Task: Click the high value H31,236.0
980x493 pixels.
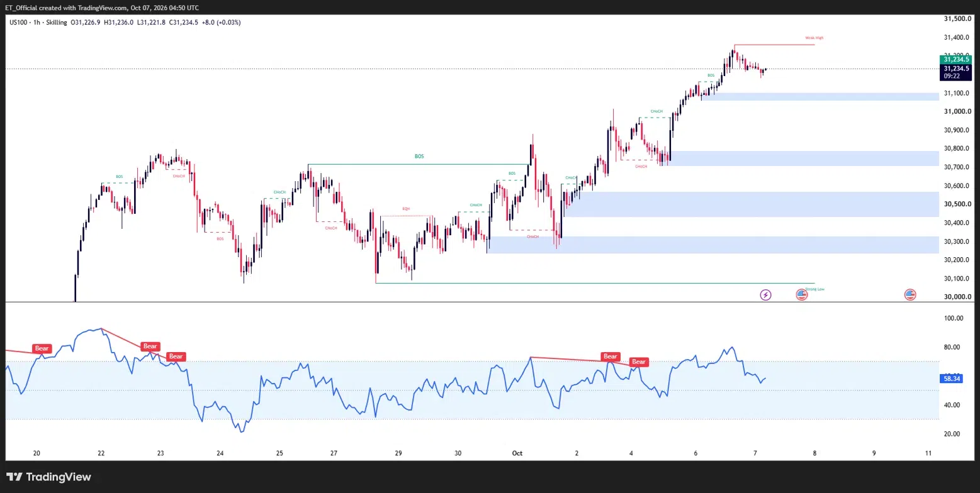Action: pos(120,22)
